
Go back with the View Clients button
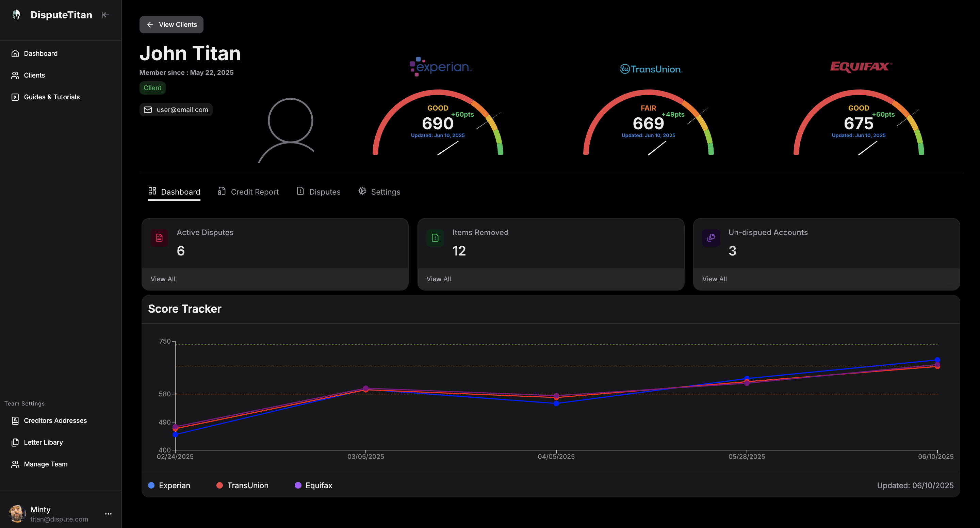pos(171,25)
